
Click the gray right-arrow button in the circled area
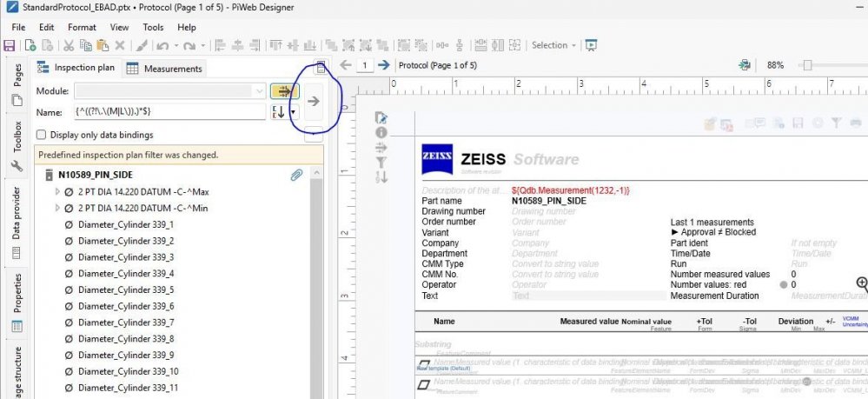tap(314, 101)
